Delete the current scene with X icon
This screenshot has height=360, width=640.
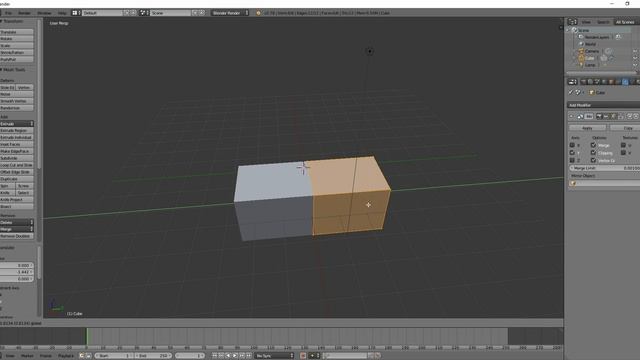[202, 13]
